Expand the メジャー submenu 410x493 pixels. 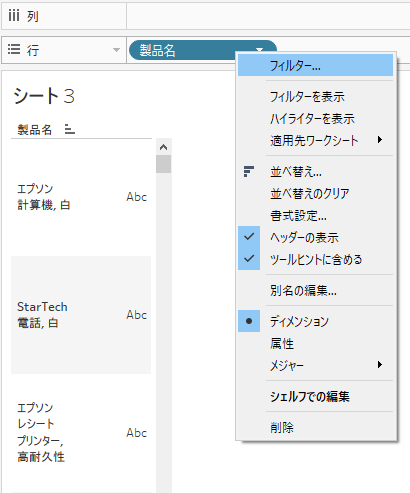[x=315, y=365]
